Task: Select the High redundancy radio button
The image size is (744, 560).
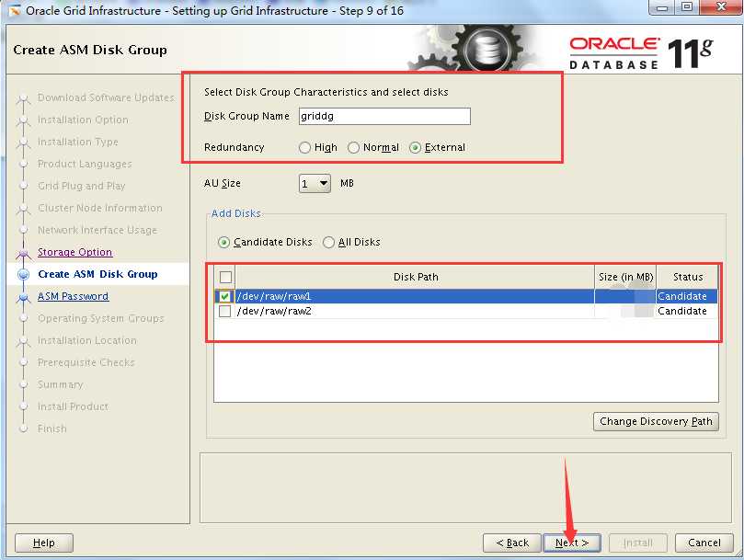Action: (304, 148)
